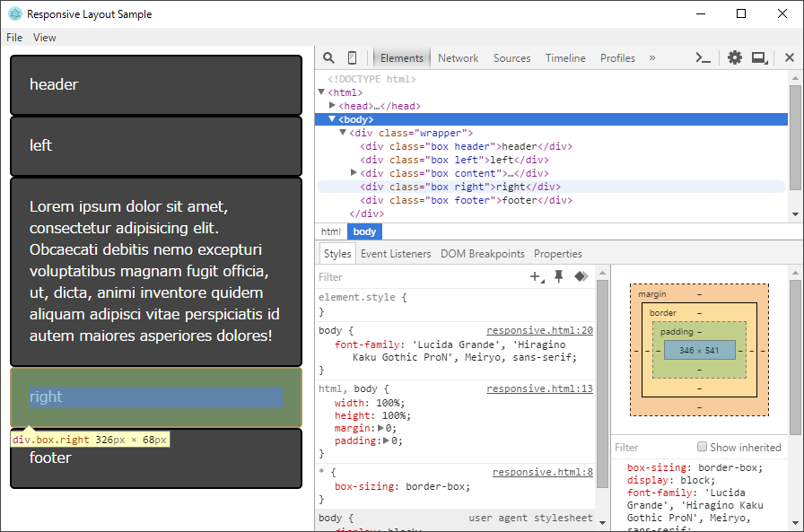Open the Event Listeners tab
Screen dimensions: 804x532
tap(396, 254)
